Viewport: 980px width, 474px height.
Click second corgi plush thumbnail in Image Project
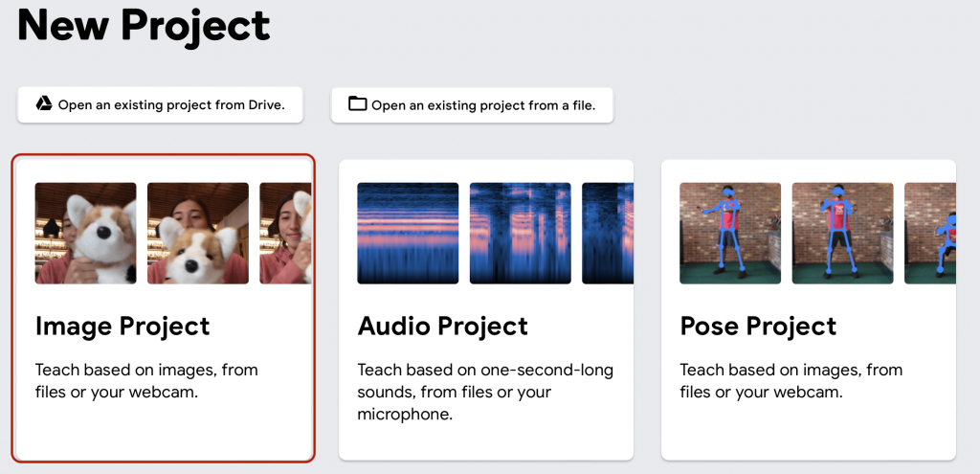coord(198,234)
